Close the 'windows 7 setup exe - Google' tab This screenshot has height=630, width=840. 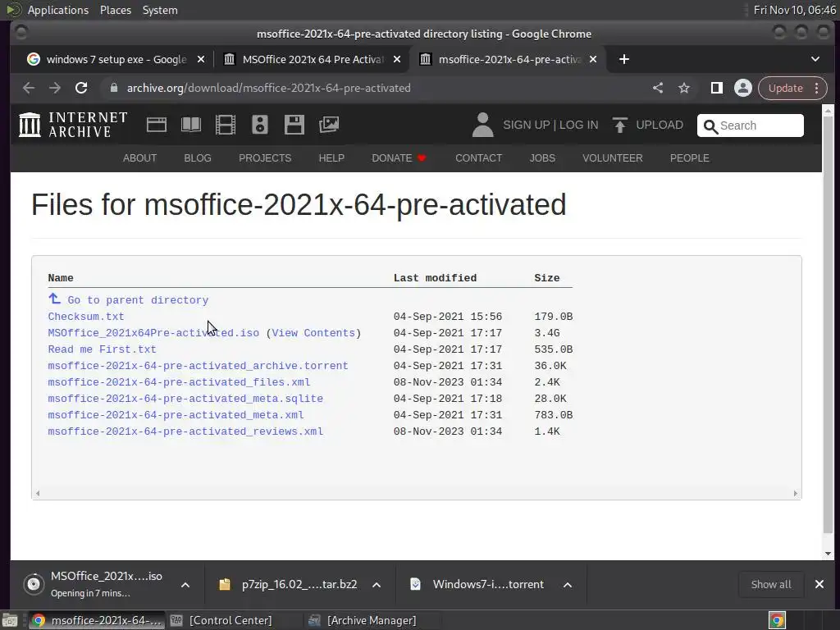201,59
